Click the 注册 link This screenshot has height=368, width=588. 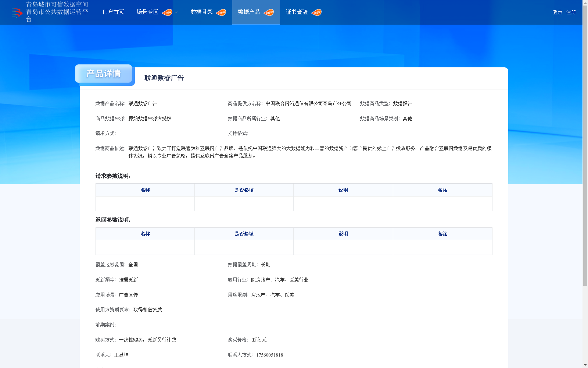point(571,13)
